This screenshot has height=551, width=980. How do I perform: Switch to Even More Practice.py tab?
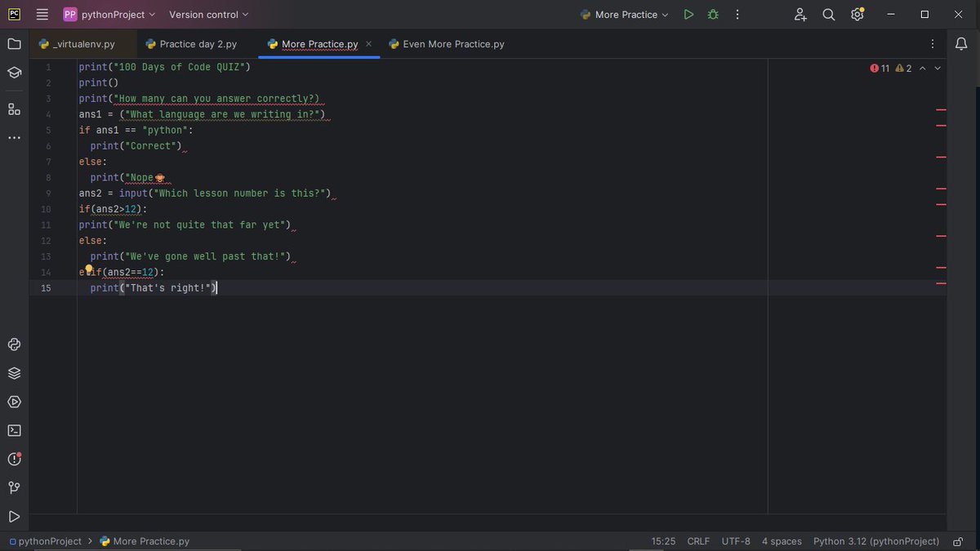pos(447,44)
